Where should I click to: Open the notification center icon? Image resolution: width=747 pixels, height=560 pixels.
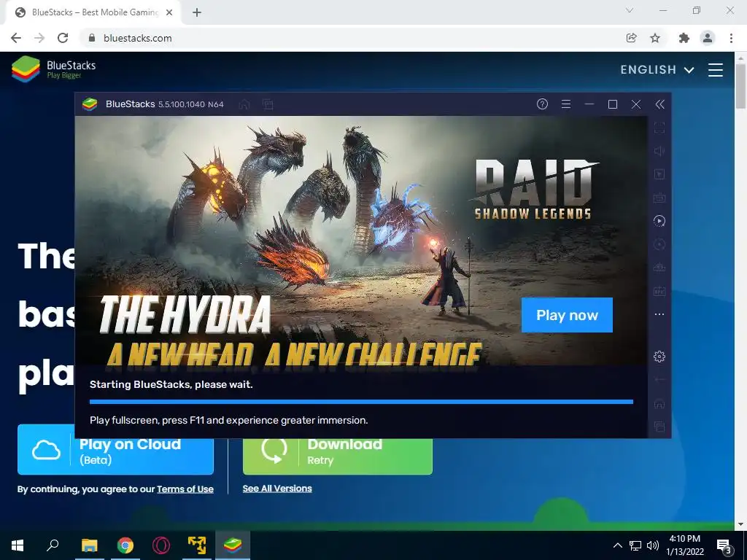(x=724, y=545)
